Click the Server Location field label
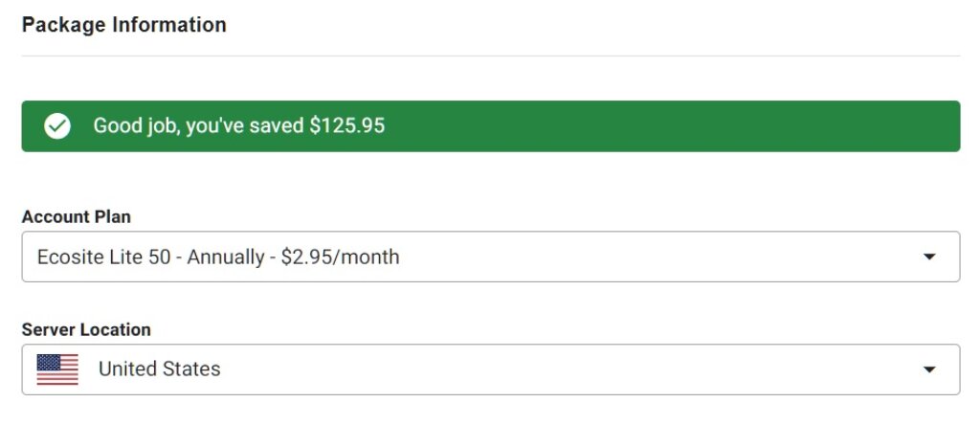This screenshot has width=980, height=425. click(x=86, y=329)
